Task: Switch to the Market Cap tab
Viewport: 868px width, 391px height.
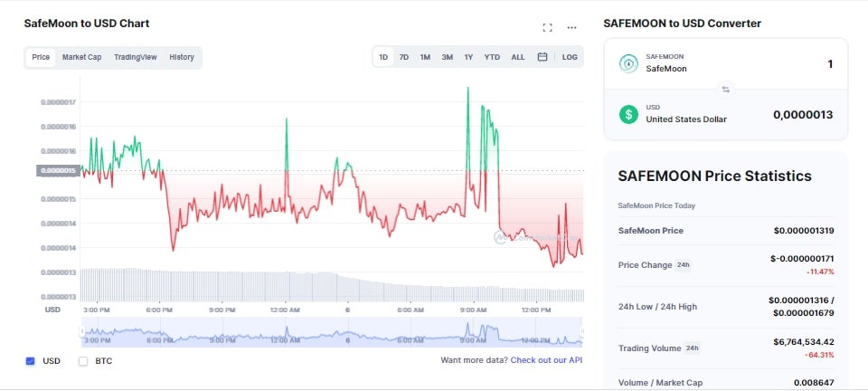Action: pos(81,57)
